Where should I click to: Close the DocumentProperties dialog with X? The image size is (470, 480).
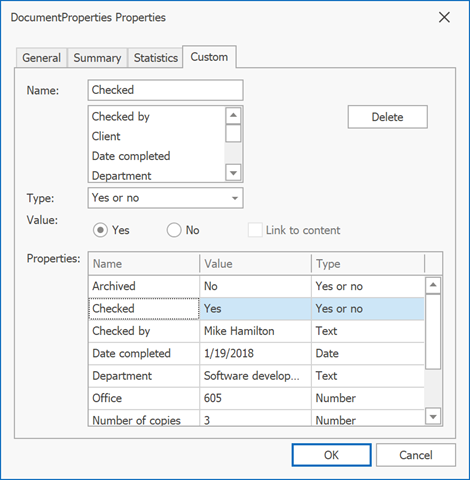(444, 17)
